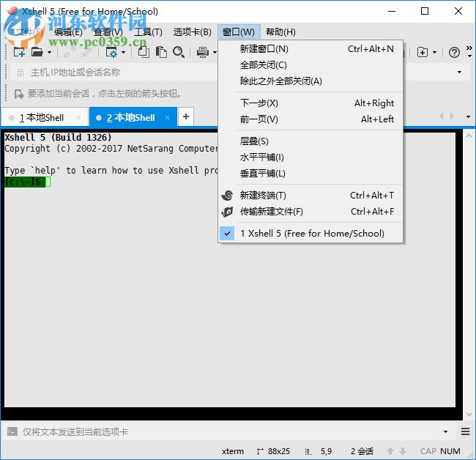Choose 新建窗口(N) from the menu
The image size is (476, 460).
[310, 49]
